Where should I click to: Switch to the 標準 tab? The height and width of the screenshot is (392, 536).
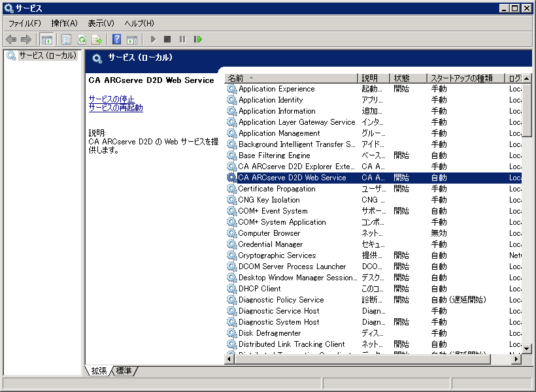[x=124, y=371]
